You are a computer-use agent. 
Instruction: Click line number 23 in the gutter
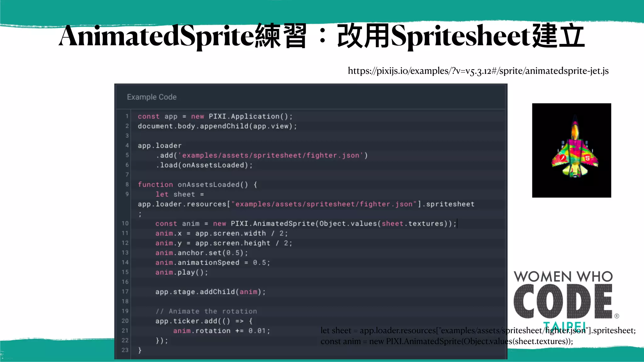click(125, 350)
